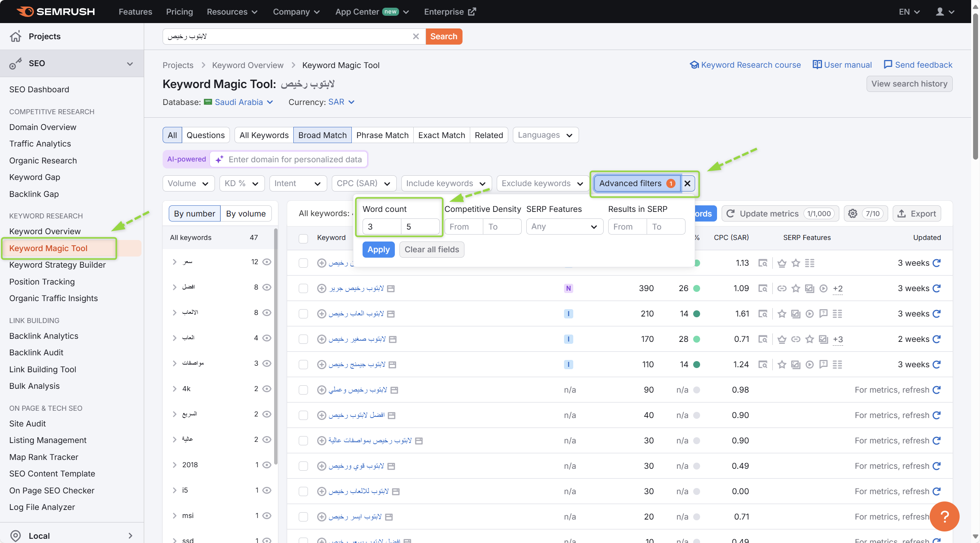Click the Send feedback chat icon

(x=888, y=65)
